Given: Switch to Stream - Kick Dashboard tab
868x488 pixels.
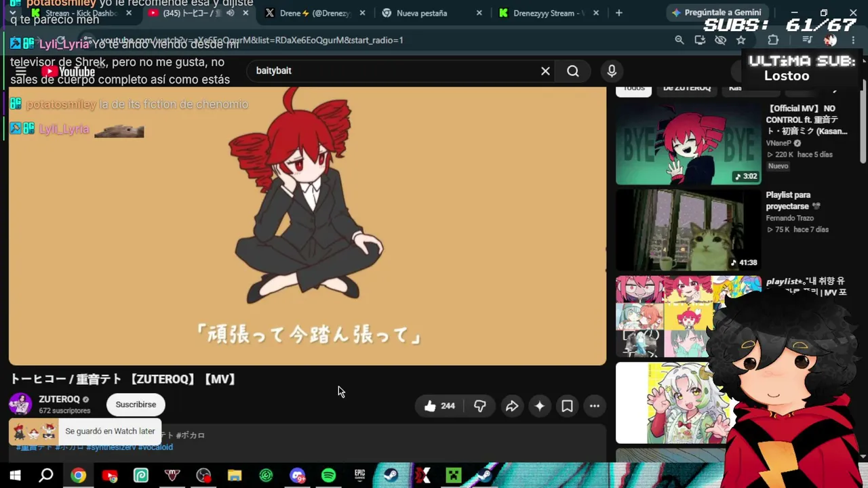Looking at the screenshot, I should pyautogui.click(x=81, y=13).
